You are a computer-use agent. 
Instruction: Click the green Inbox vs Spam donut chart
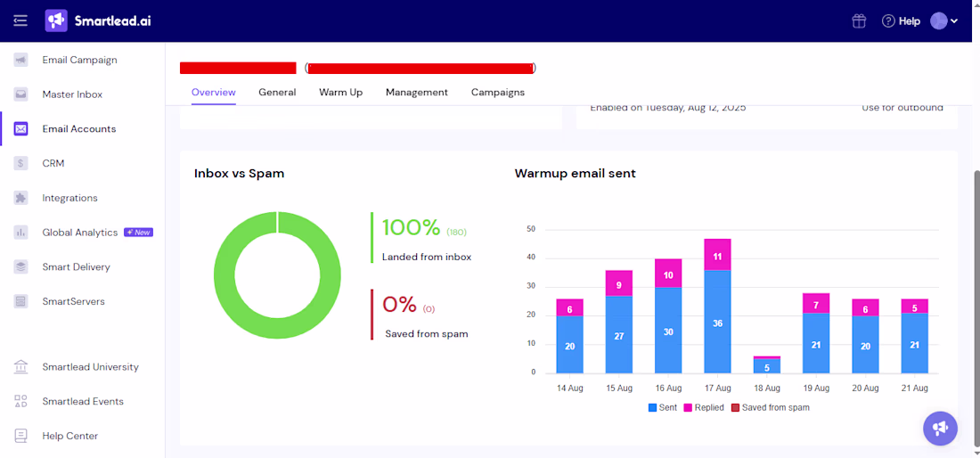277,275
